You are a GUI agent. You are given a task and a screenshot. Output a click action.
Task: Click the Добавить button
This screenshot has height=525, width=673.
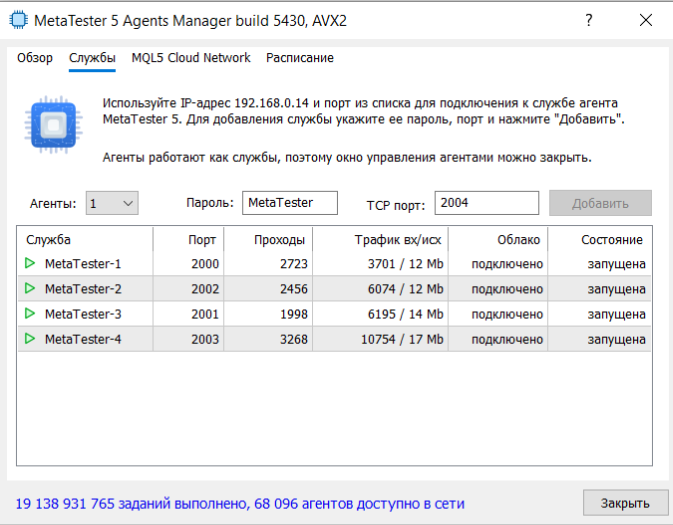tap(600, 203)
